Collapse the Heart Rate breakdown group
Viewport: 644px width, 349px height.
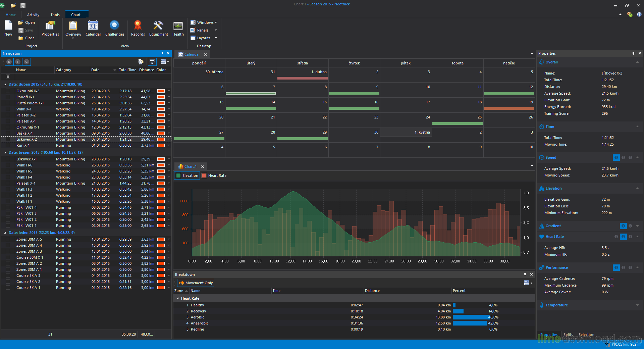pos(177,298)
